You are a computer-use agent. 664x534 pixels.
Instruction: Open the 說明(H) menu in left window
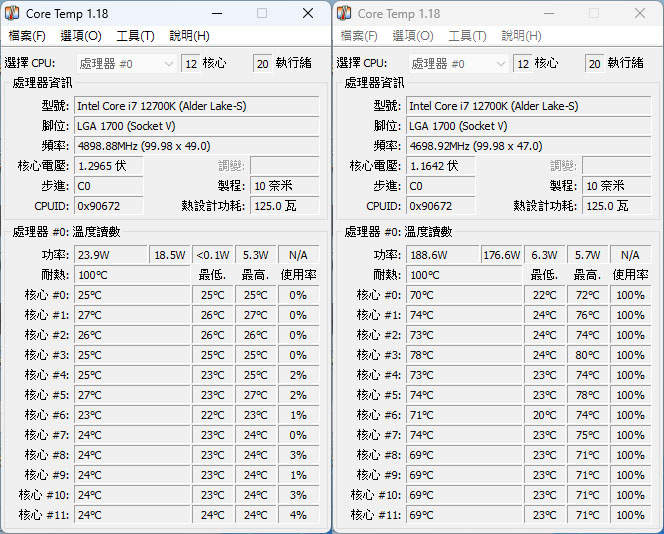point(189,36)
